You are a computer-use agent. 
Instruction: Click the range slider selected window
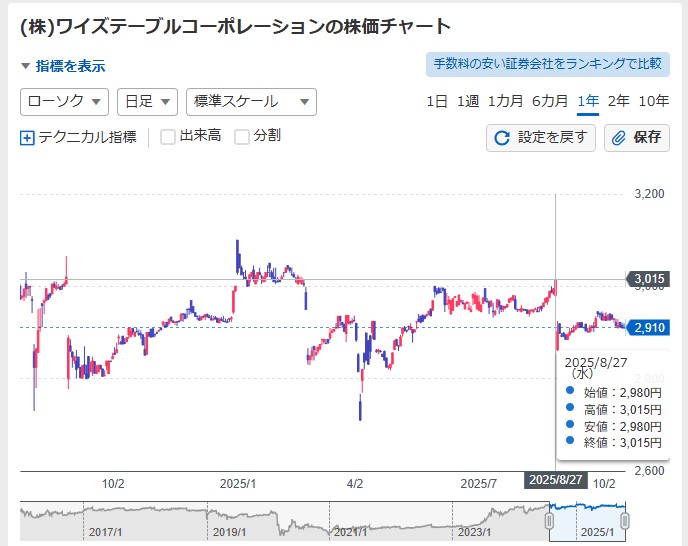586,520
